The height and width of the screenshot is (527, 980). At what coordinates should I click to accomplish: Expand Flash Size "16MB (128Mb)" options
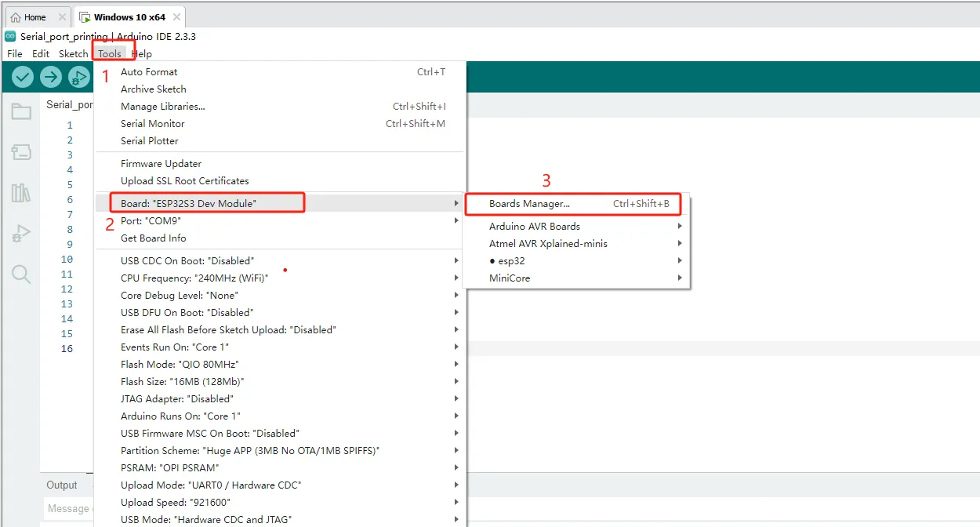[x=280, y=381]
